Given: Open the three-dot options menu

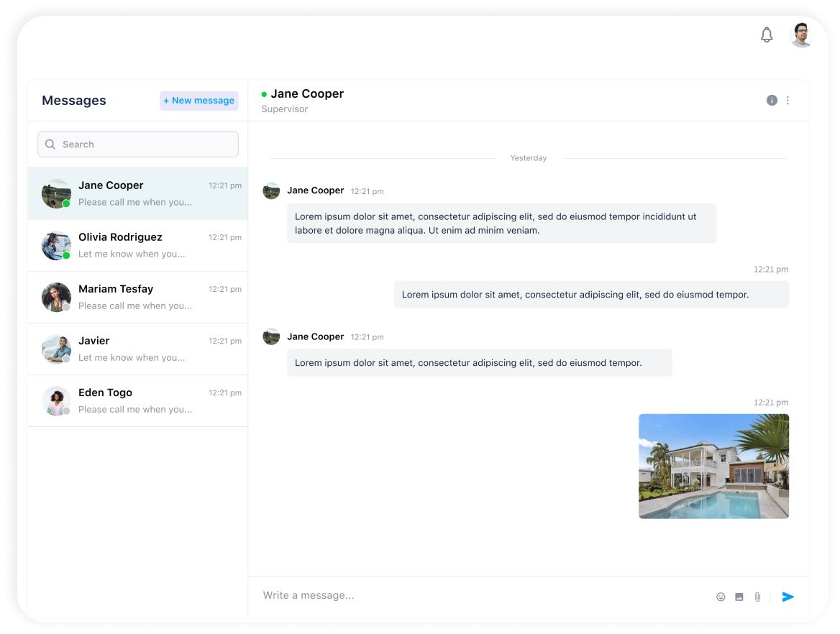Looking at the screenshot, I should [x=787, y=101].
